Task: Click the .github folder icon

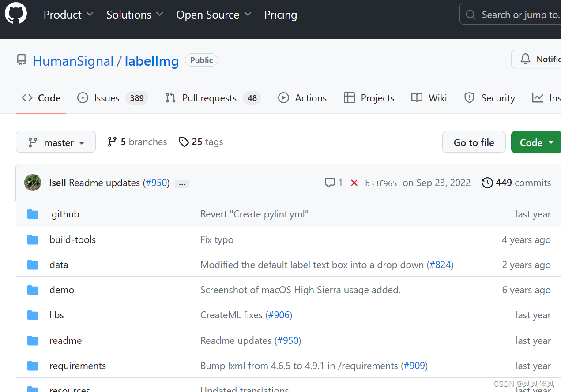Action: click(33, 214)
